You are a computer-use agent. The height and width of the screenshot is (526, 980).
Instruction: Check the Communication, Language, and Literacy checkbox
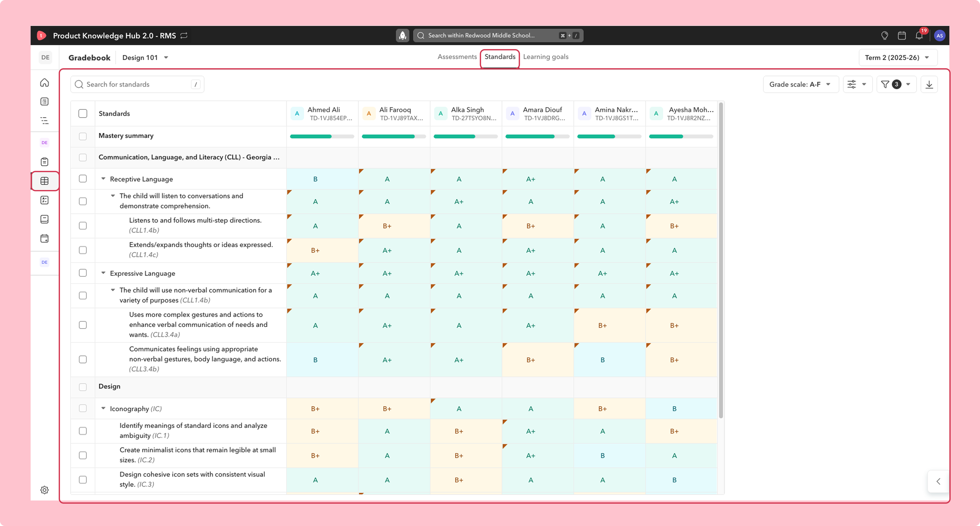click(x=83, y=157)
